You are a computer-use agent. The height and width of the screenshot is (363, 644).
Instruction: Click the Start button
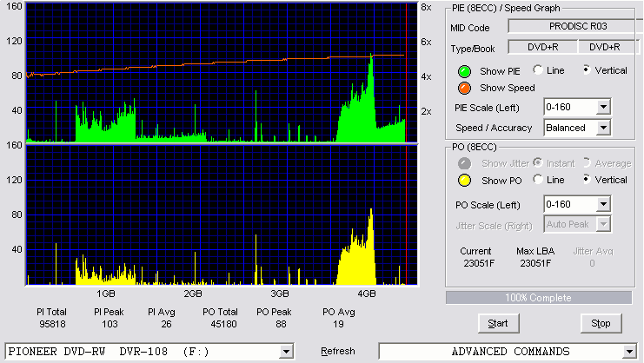(498, 324)
